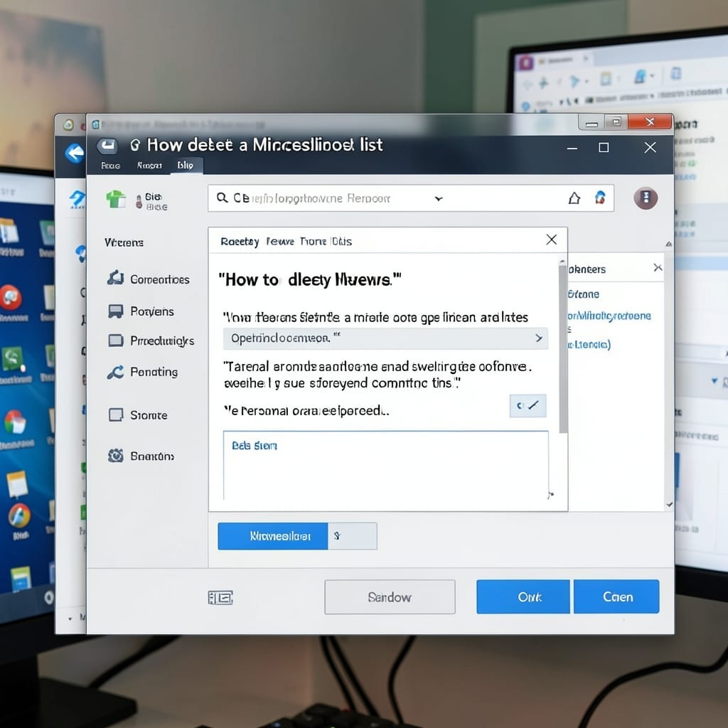Click the Comeortioes sidebar icon

click(116, 278)
